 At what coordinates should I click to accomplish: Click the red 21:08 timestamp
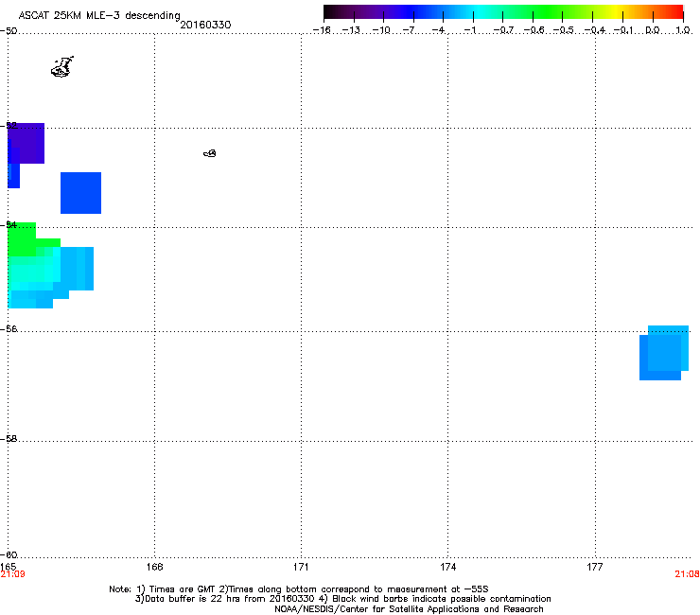pos(687,574)
